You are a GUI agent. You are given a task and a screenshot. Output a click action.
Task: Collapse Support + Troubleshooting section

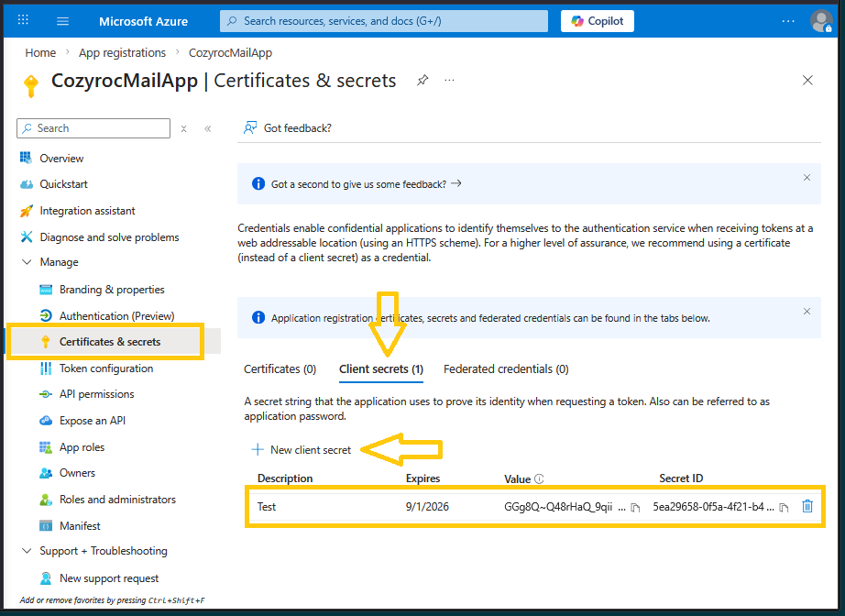coord(26,551)
